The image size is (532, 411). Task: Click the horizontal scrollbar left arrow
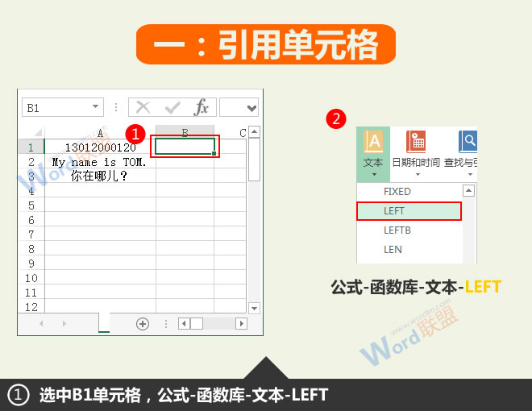(x=184, y=323)
